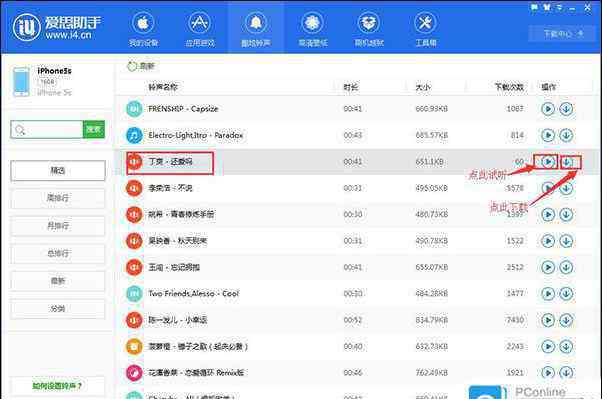
Task: Play the FRENSHIP - Capsize ringtone preview
Action: [x=548, y=109]
